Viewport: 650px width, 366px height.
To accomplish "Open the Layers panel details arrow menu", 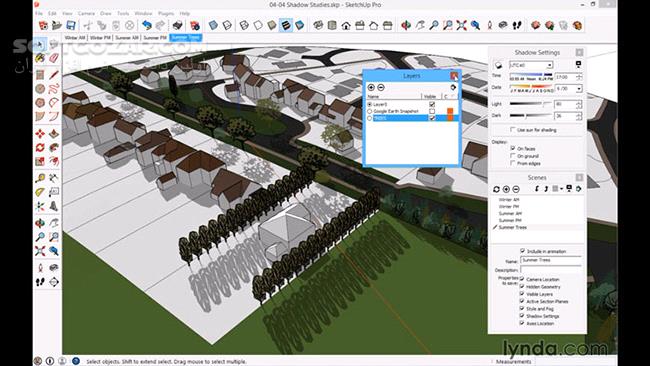I will [x=453, y=87].
